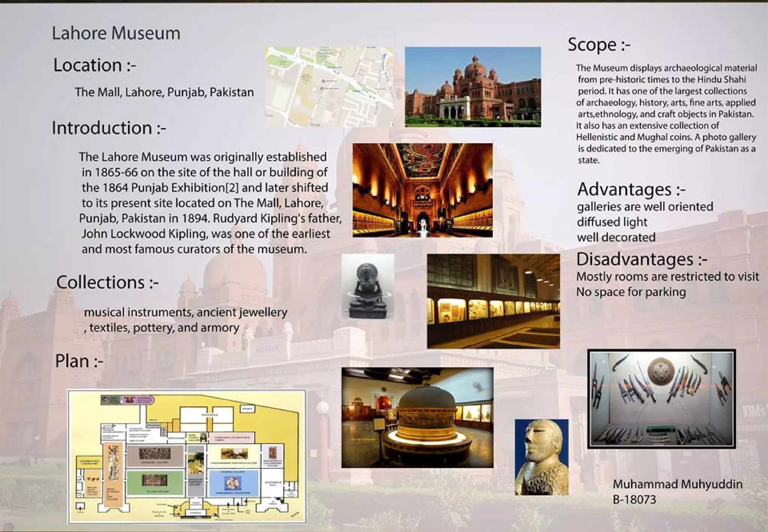Open the museum floor plan diagram
768x532 pixels.
point(187,456)
